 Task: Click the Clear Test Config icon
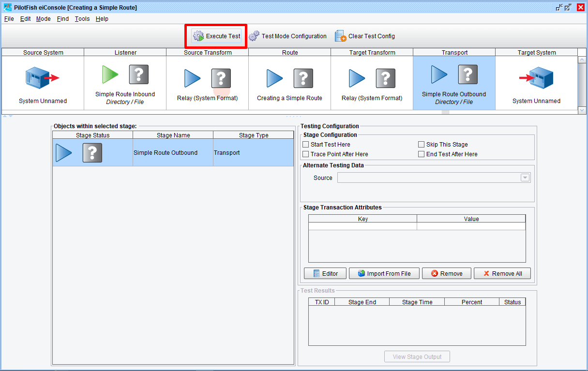point(341,36)
